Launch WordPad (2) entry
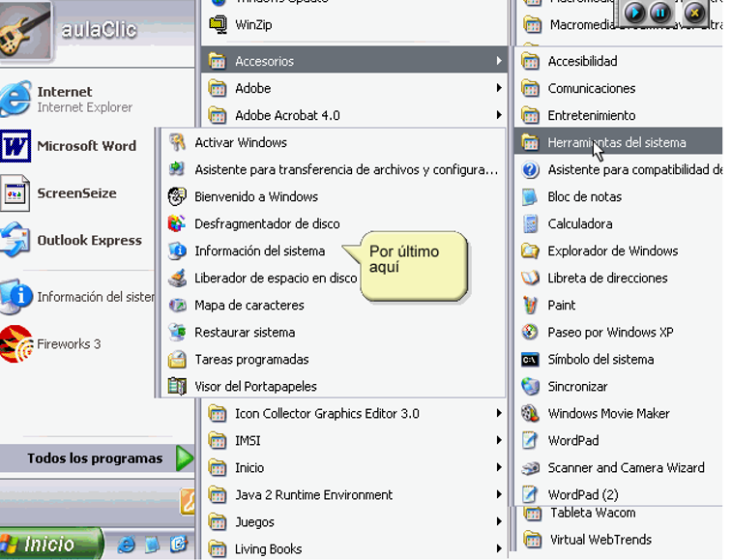This screenshot has height=560, width=731. tap(619, 494)
